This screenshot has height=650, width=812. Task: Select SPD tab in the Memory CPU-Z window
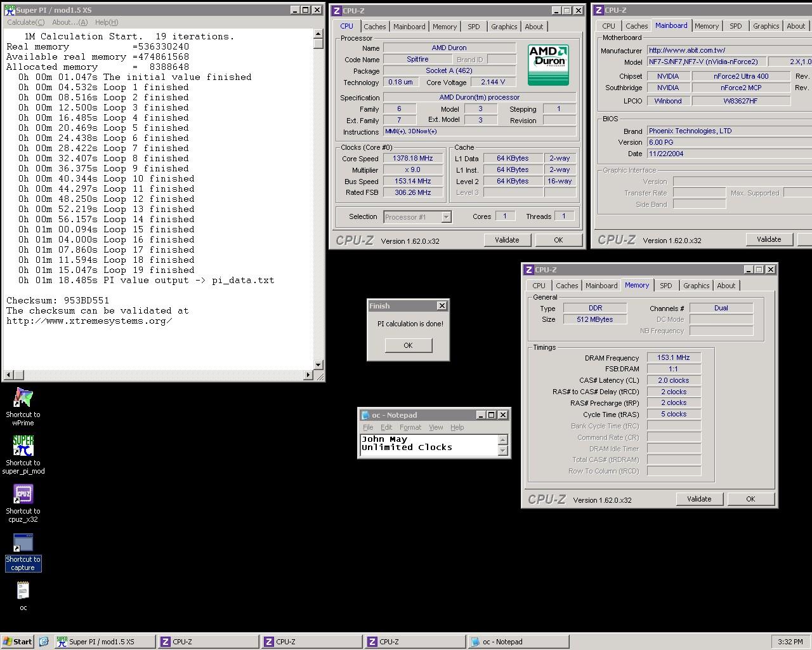[666, 286]
